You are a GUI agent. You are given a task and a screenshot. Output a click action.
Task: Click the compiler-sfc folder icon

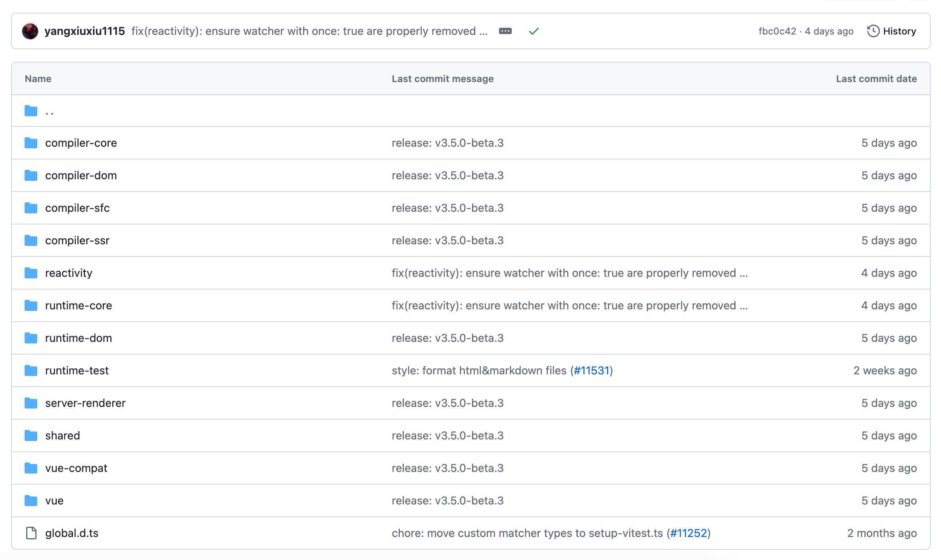[31, 208]
